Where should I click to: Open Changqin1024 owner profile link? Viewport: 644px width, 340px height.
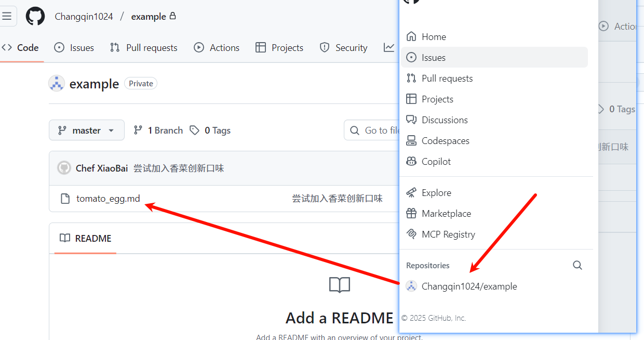click(84, 17)
